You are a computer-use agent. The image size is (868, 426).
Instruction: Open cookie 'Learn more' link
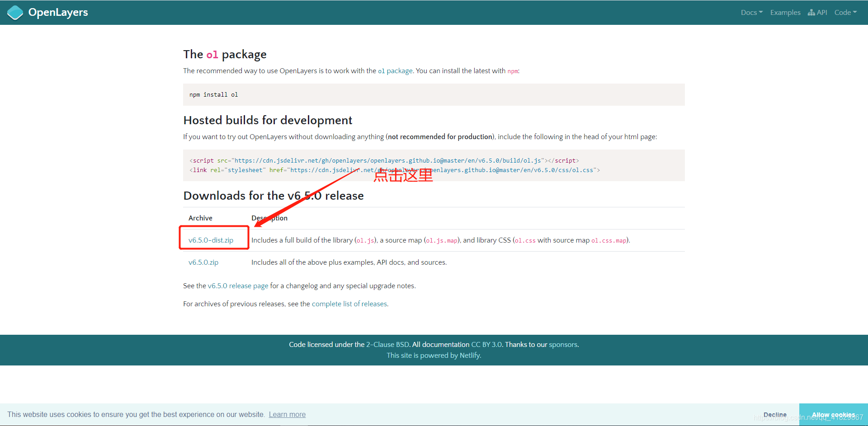click(x=287, y=415)
